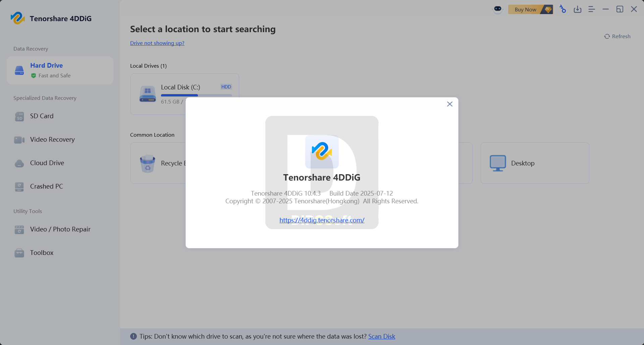Click the Cloud Drive icon
The width and height of the screenshot is (644, 345).
click(x=19, y=163)
